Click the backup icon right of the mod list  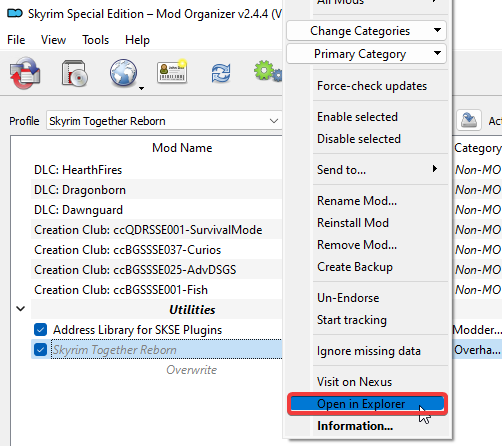[469, 120]
